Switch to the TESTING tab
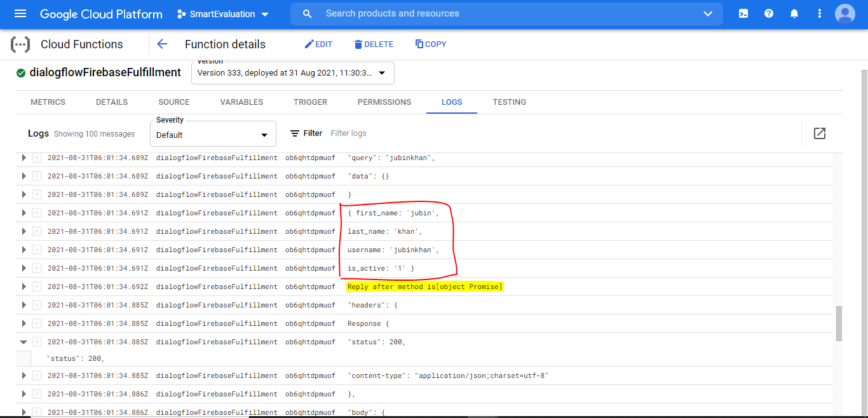868x418 pixels. [510, 102]
